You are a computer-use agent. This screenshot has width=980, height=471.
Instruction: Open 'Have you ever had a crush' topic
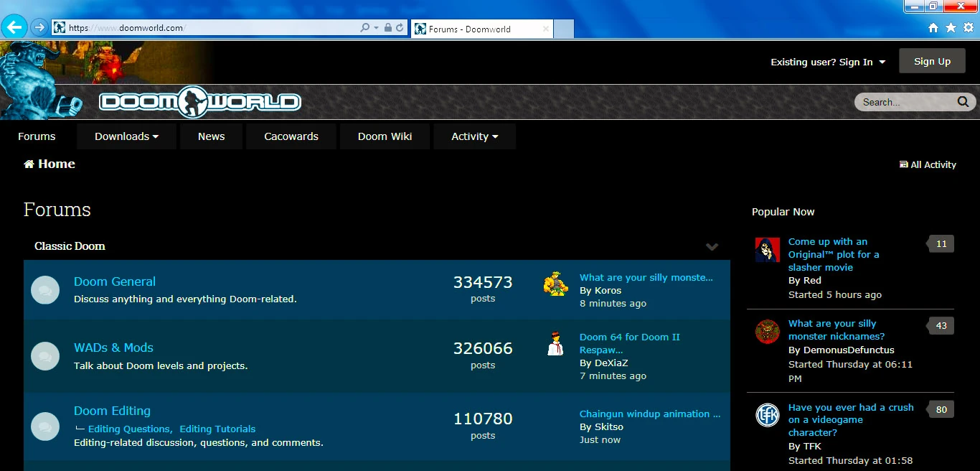coord(851,420)
